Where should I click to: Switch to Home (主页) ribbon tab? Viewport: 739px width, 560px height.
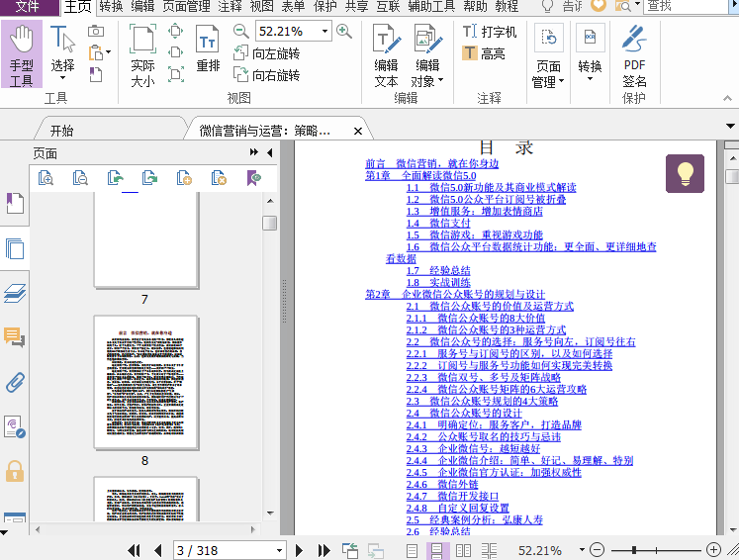(77, 6)
